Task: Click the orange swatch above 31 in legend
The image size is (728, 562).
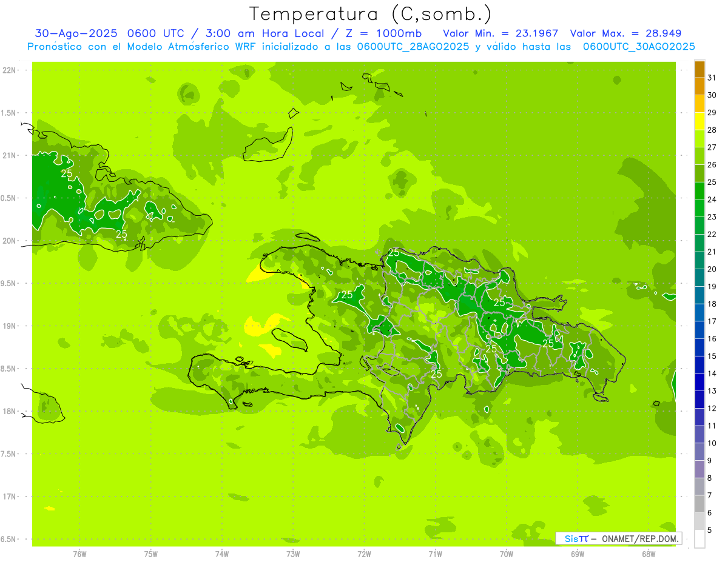Action: (x=699, y=69)
